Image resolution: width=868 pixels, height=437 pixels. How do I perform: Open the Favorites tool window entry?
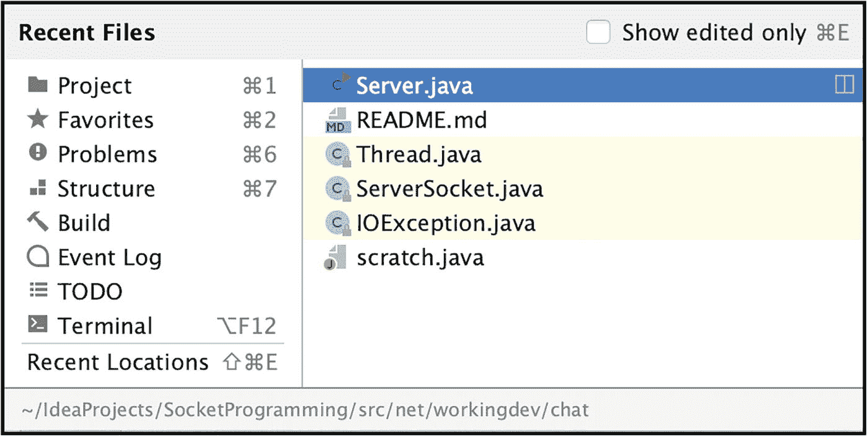point(153,120)
